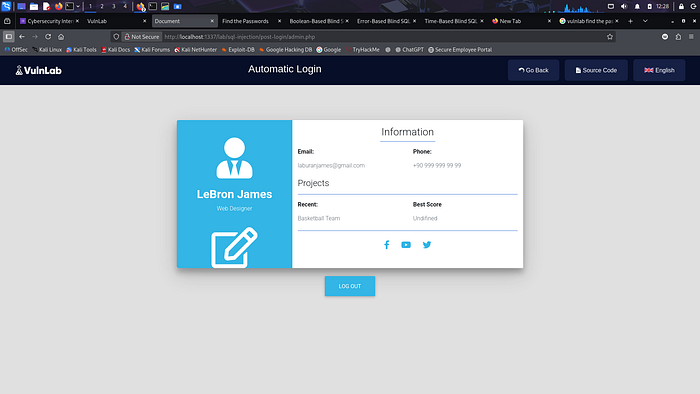Screen dimensions: 700x394
Task: Open the Kali applications menu icon
Action: [6, 6]
